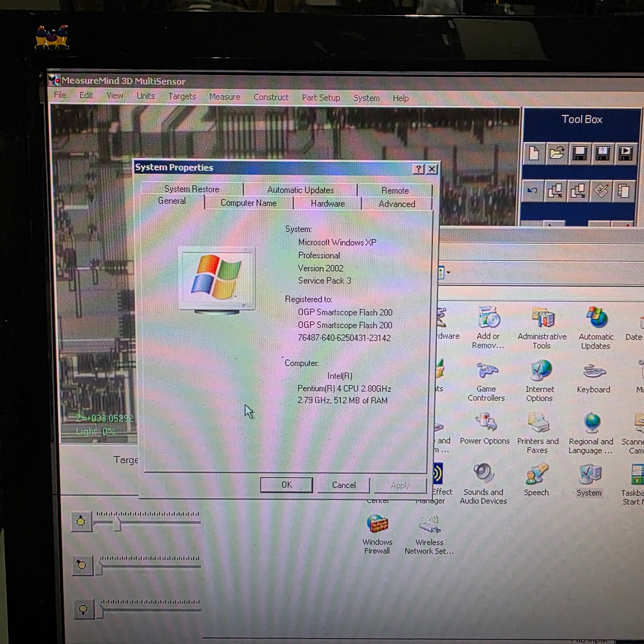Open Game Controllers icon
The width and height of the screenshot is (644, 644).
tap(486, 381)
